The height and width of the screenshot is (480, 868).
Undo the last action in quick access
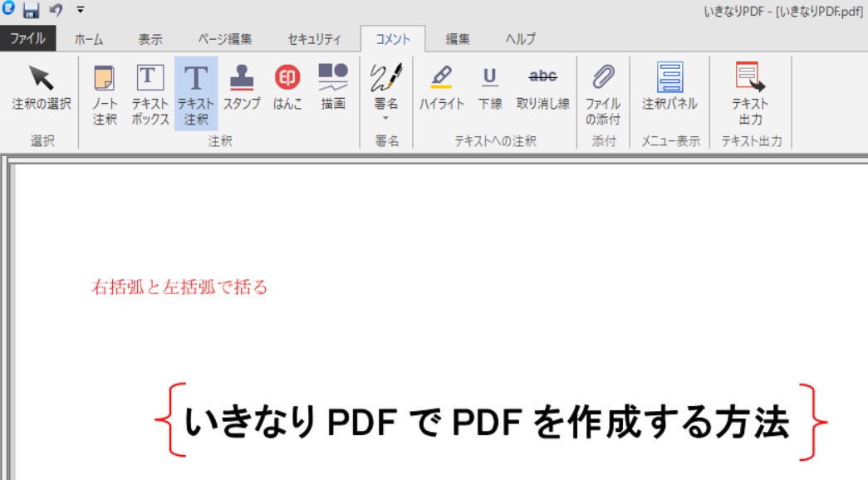click(56, 10)
